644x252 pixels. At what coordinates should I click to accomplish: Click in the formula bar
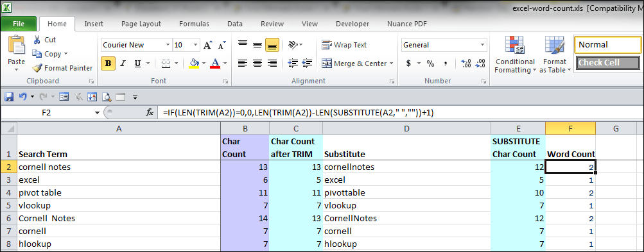[401, 112]
